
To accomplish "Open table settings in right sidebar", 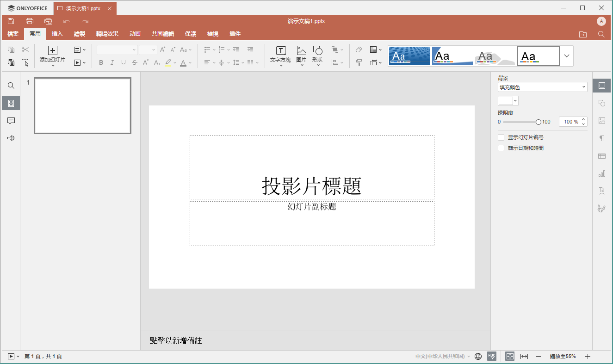I will [x=601, y=156].
